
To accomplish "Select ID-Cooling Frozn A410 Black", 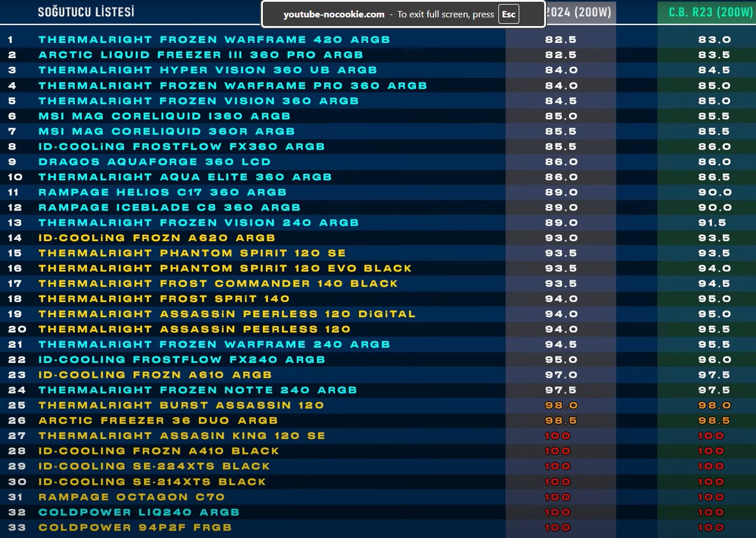I will pyautogui.click(x=158, y=451).
